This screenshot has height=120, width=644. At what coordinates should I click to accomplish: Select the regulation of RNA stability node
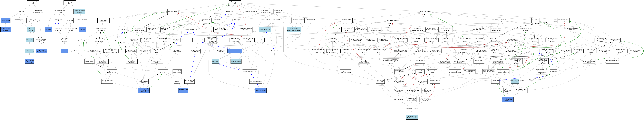(x=380, y=81)
